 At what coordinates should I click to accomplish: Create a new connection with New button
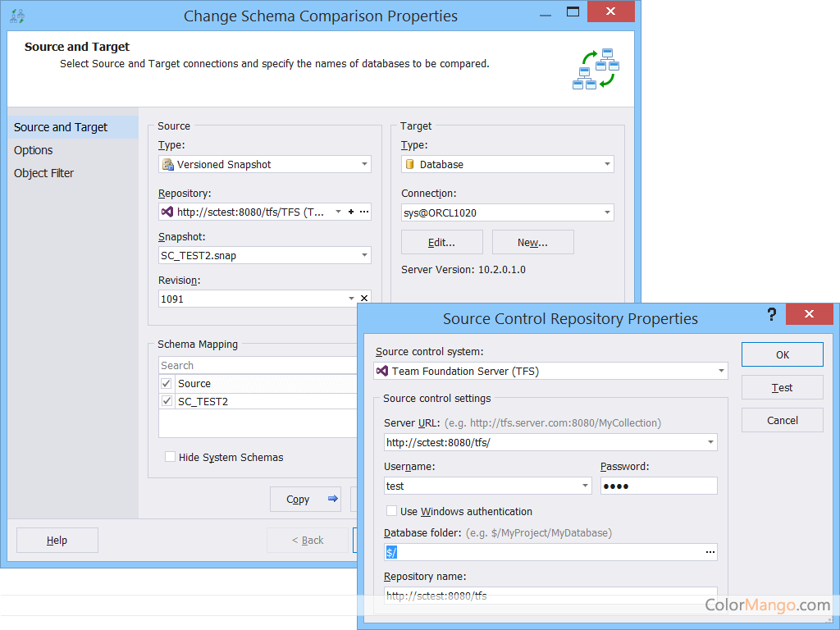point(532,242)
